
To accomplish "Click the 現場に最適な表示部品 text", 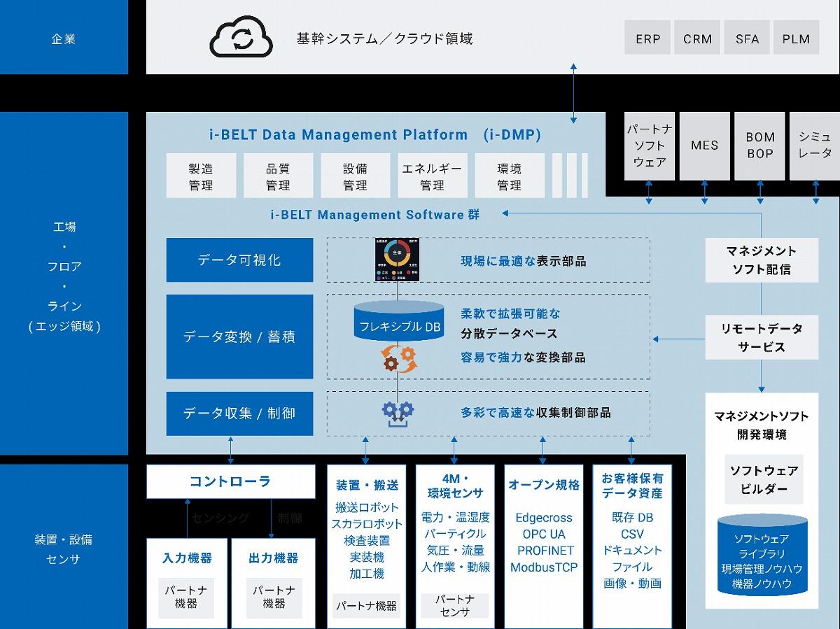I will [x=523, y=262].
